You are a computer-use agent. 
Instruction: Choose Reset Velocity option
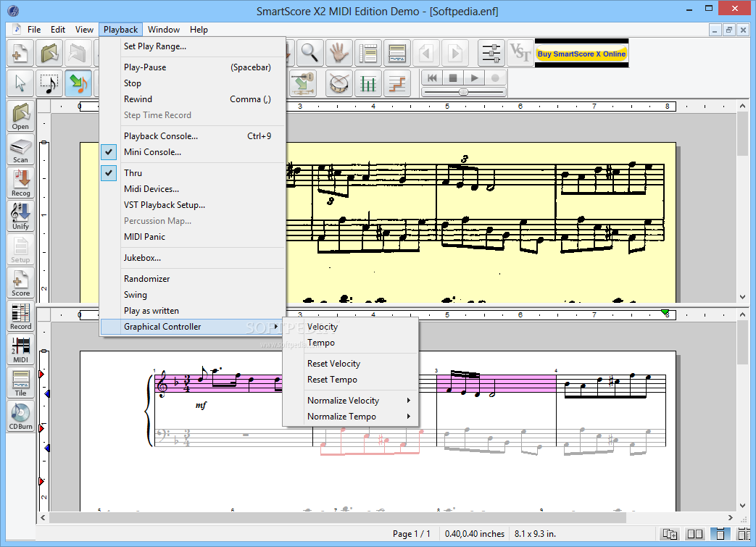[x=351, y=364]
